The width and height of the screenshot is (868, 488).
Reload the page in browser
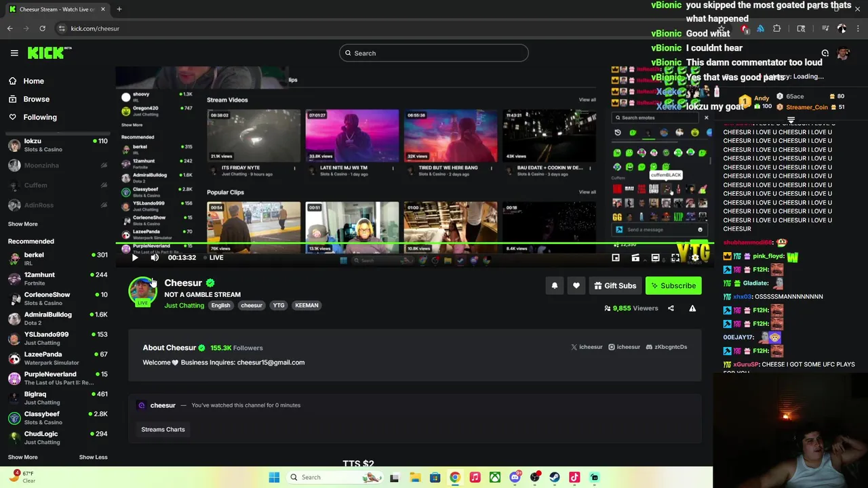(42, 28)
